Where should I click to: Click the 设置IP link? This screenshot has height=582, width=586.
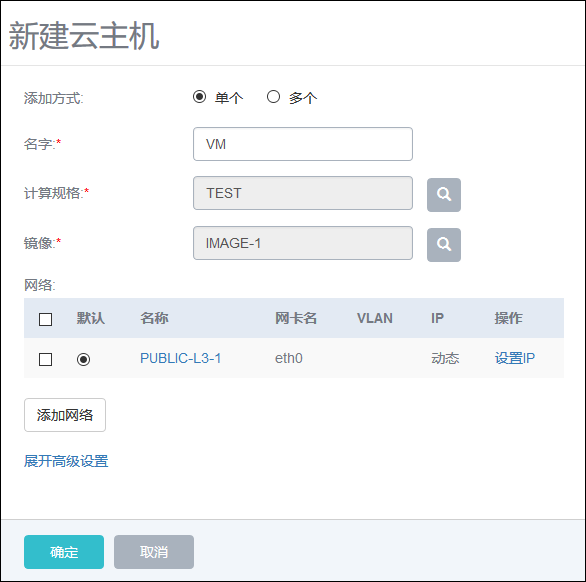(515, 358)
